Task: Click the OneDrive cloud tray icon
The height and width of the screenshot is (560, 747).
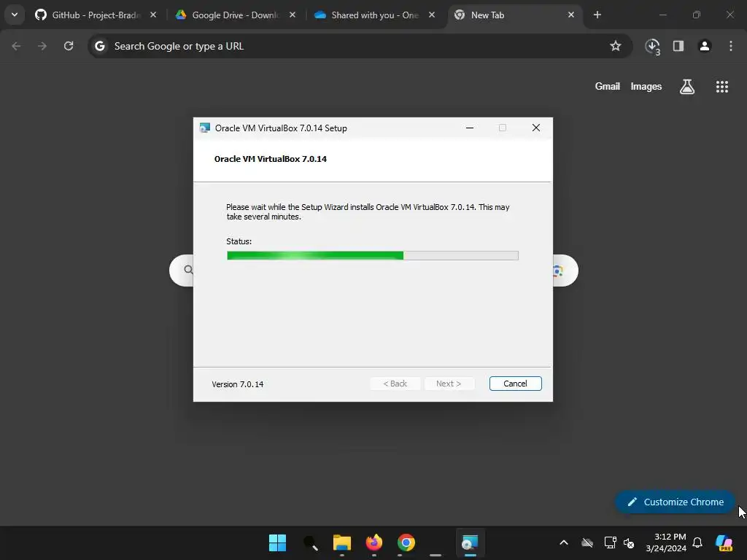Action: pyautogui.click(x=587, y=542)
